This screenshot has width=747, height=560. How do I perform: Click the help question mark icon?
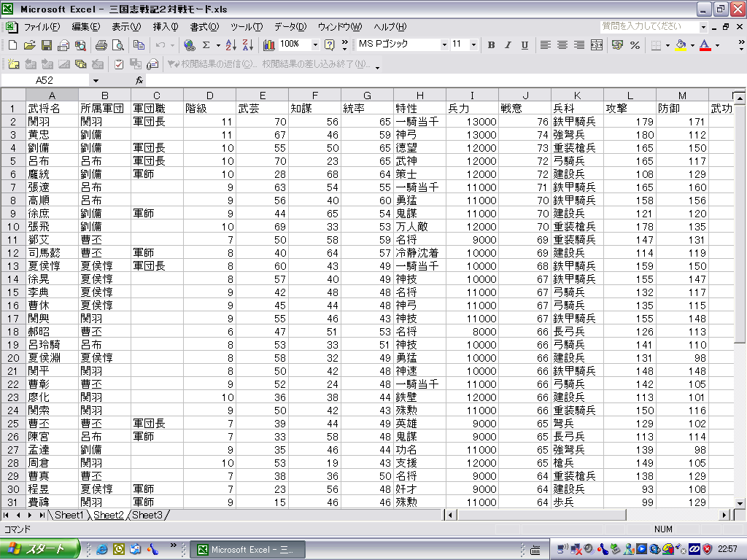point(329,45)
